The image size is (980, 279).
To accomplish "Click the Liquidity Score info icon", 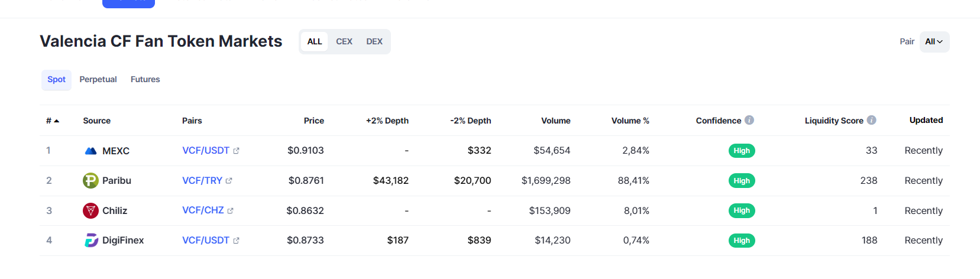I will (x=871, y=120).
